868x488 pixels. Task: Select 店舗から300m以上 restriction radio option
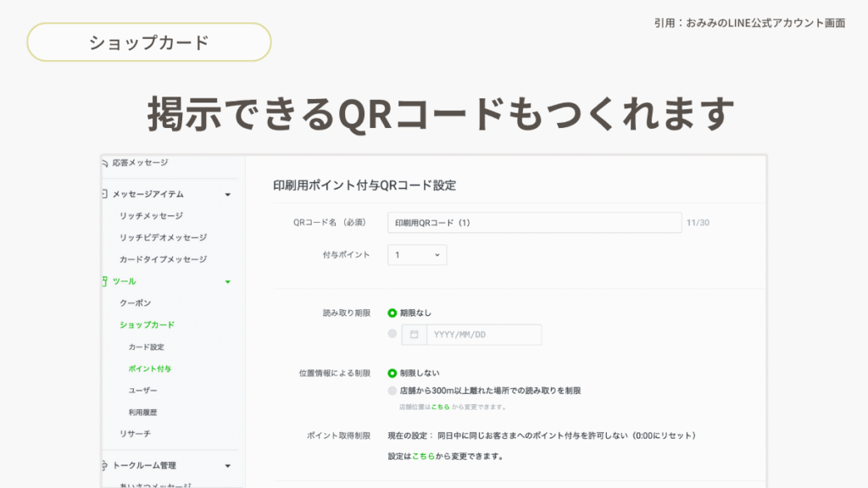tap(392, 391)
